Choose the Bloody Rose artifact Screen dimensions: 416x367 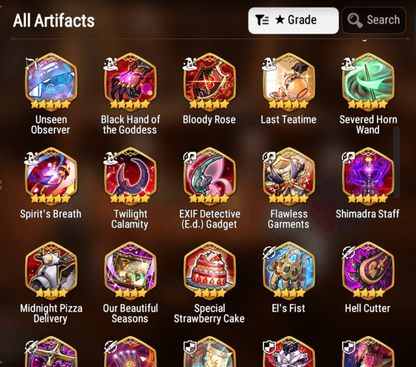(x=209, y=82)
